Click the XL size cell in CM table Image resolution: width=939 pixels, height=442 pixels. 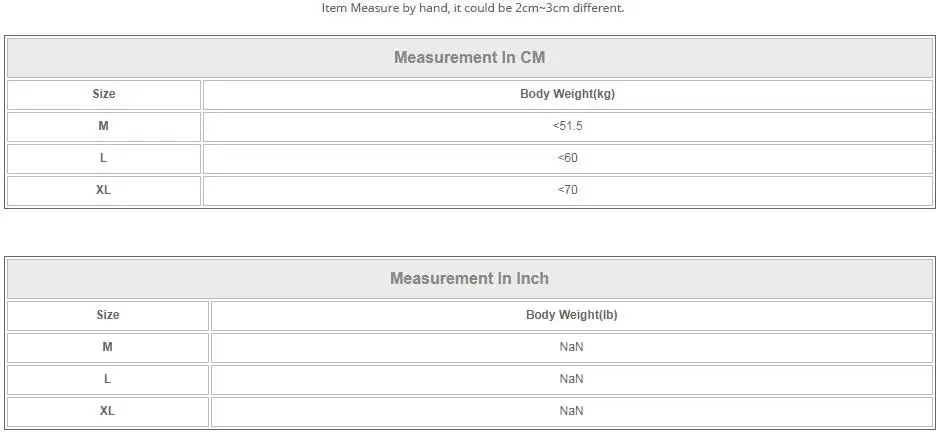click(x=104, y=190)
